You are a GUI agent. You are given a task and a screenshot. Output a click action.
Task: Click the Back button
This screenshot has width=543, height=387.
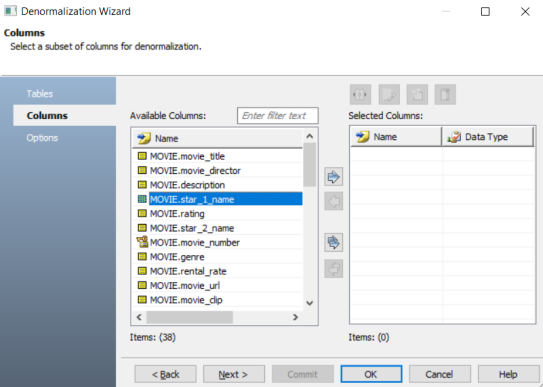tap(166, 374)
